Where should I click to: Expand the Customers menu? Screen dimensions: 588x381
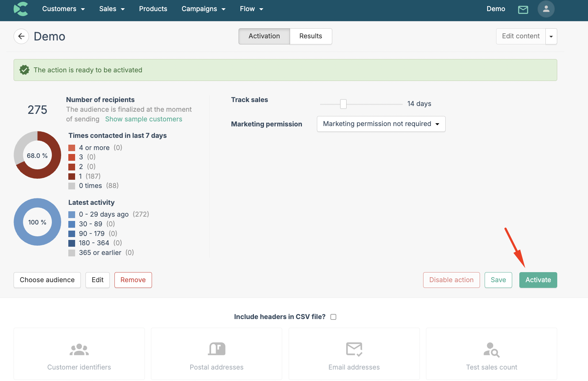63,9
